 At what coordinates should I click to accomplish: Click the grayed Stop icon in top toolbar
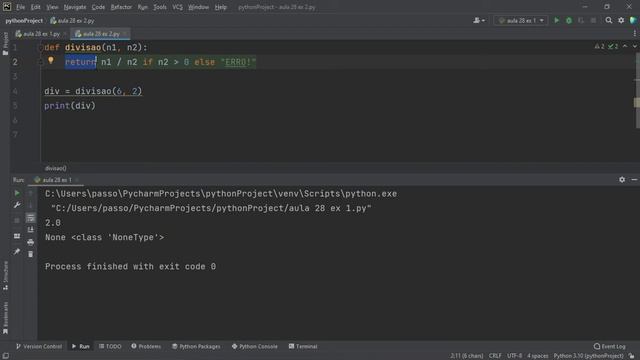click(593, 20)
